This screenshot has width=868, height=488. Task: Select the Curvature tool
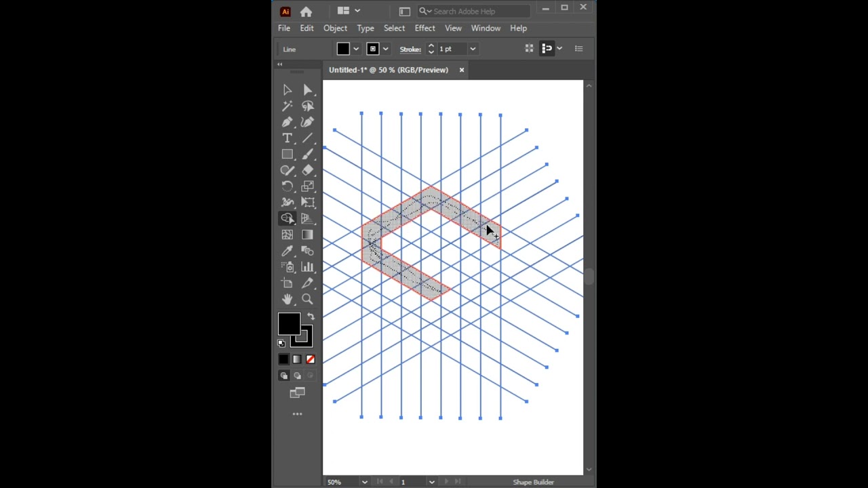308,122
